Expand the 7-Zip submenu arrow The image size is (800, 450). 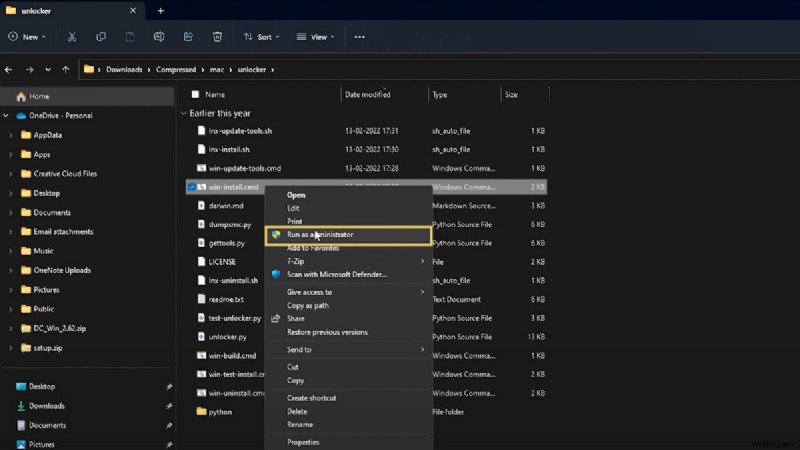tap(422, 261)
